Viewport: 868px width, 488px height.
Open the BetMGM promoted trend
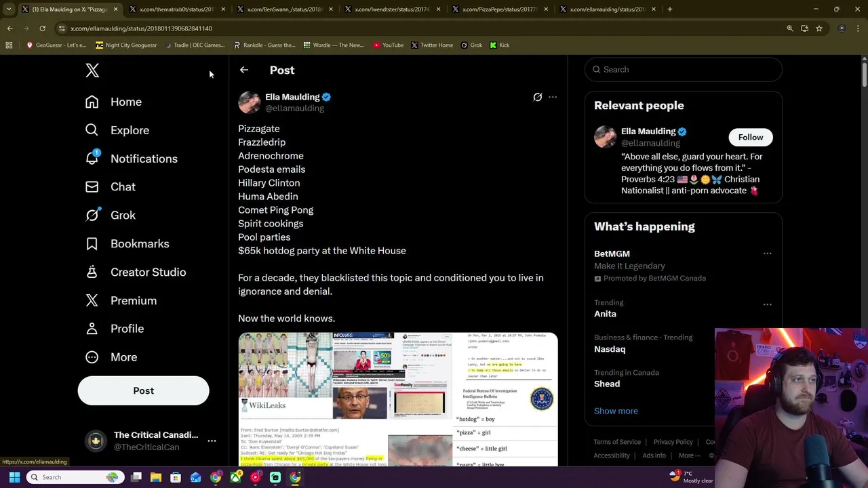(612, 253)
